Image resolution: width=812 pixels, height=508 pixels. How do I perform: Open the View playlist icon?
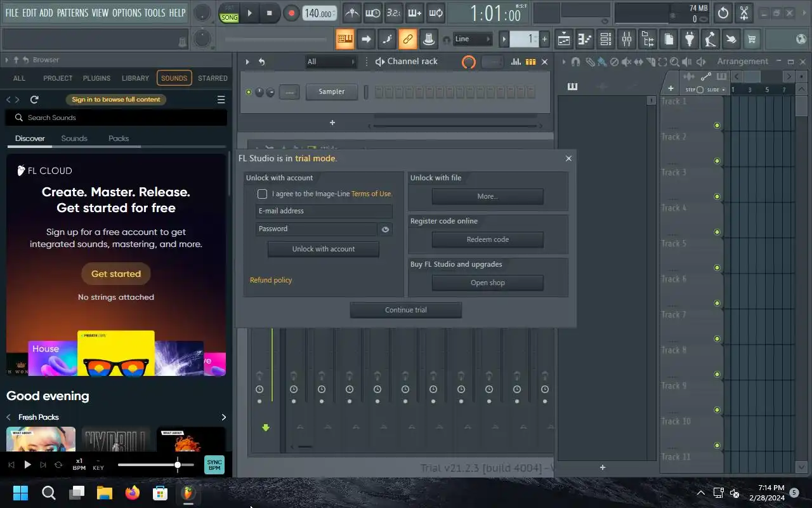coord(564,39)
